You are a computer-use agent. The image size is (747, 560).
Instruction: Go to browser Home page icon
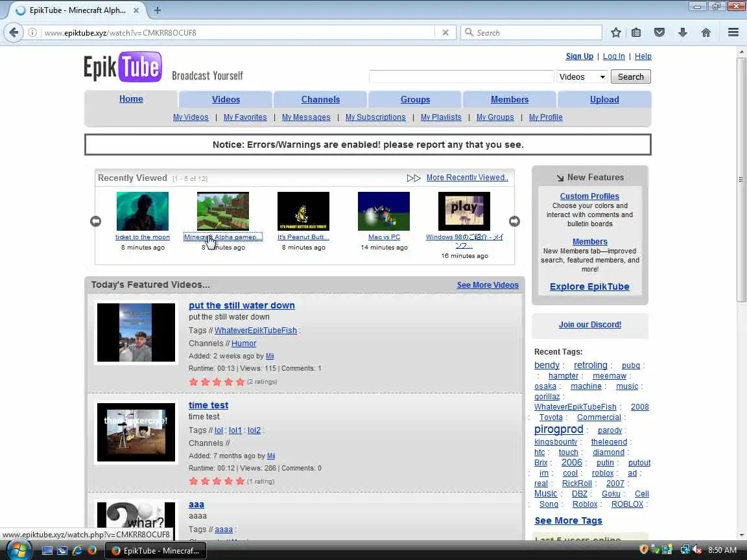(x=705, y=32)
